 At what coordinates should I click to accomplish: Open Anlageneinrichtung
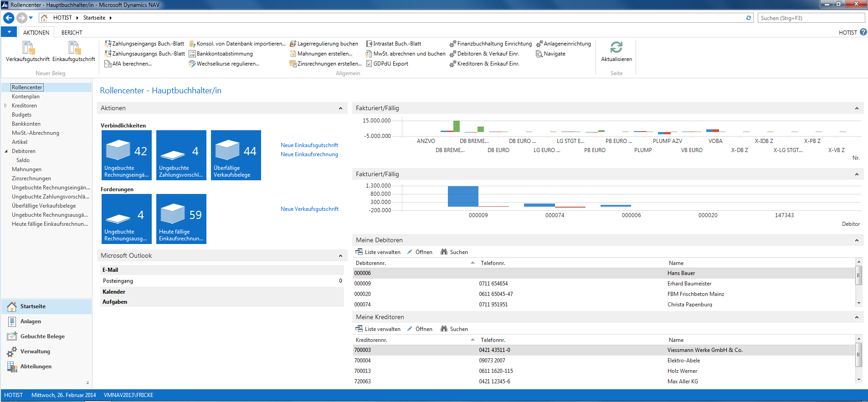pos(564,44)
